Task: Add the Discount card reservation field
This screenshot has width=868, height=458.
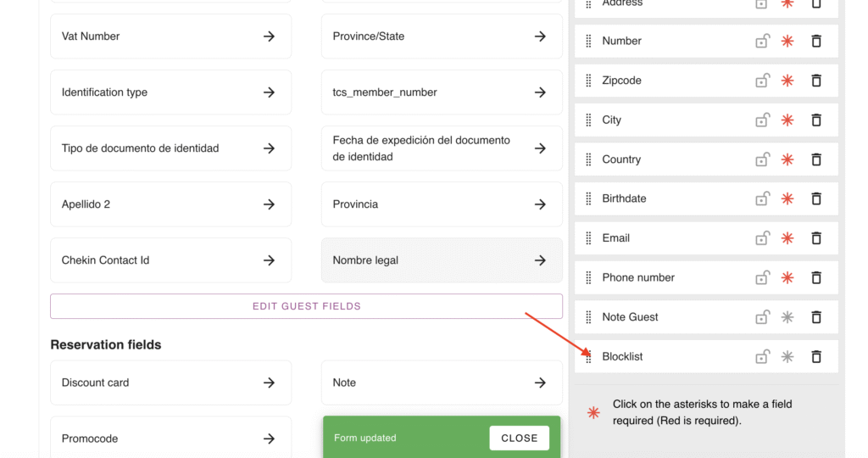Action: pyautogui.click(x=269, y=383)
